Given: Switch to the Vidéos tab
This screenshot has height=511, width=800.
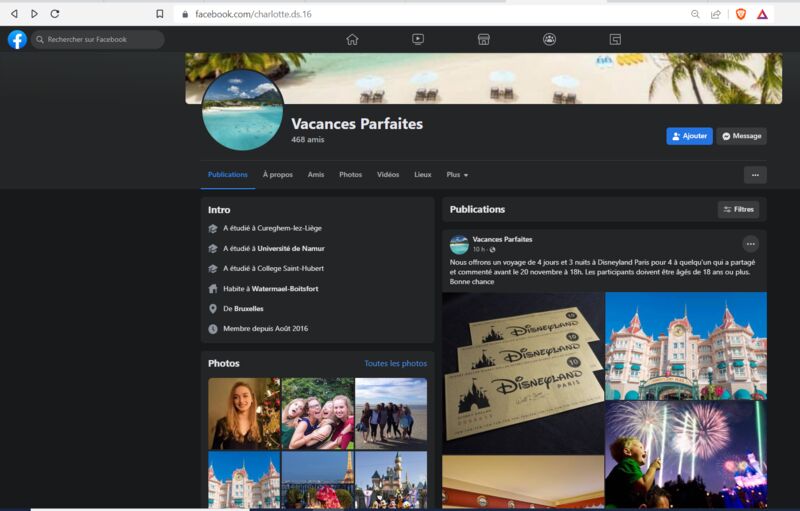Looking at the screenshot, I should 388,174.
